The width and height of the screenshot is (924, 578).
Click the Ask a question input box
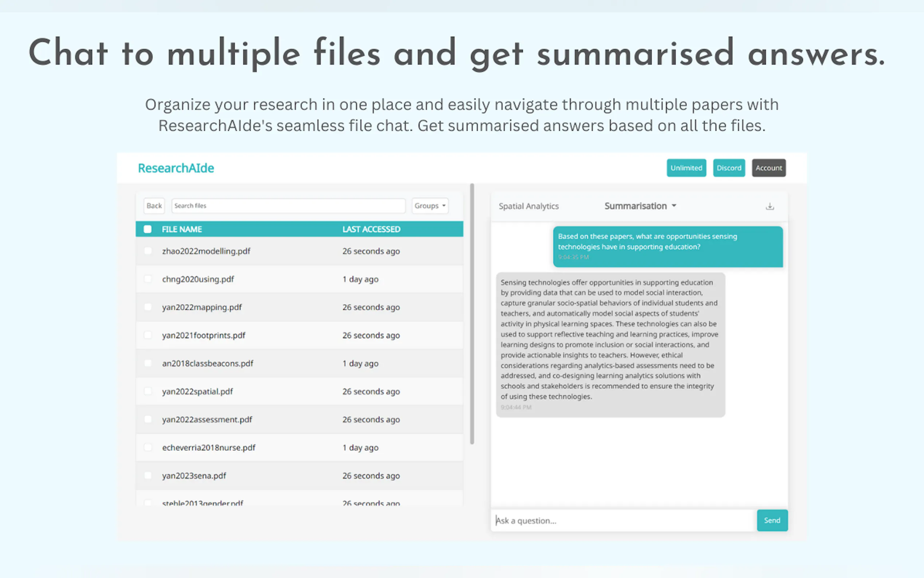coord(623,520)
